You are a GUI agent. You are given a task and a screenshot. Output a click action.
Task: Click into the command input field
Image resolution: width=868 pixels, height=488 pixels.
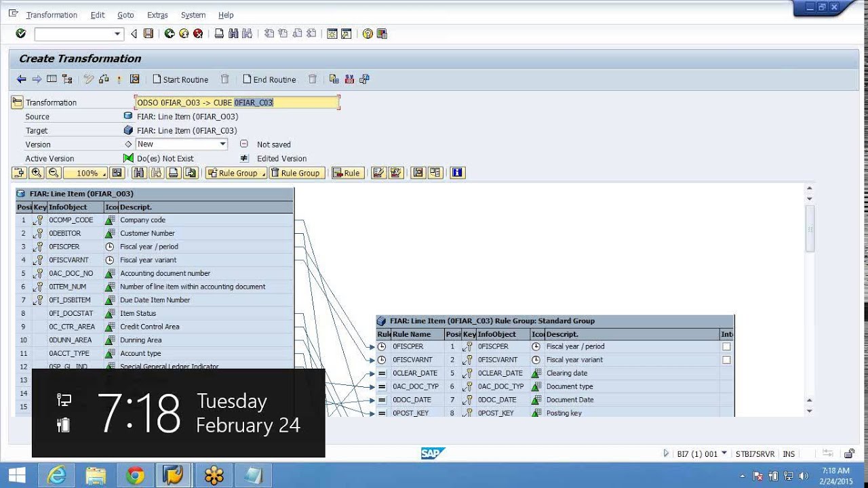(74, 34)
